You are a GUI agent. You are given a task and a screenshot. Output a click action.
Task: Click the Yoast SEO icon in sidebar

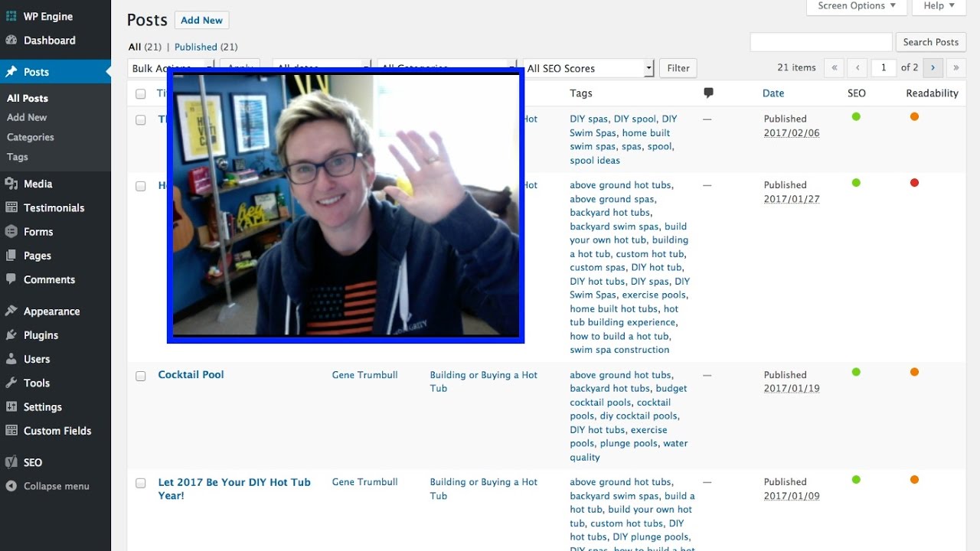pos(11,462)
